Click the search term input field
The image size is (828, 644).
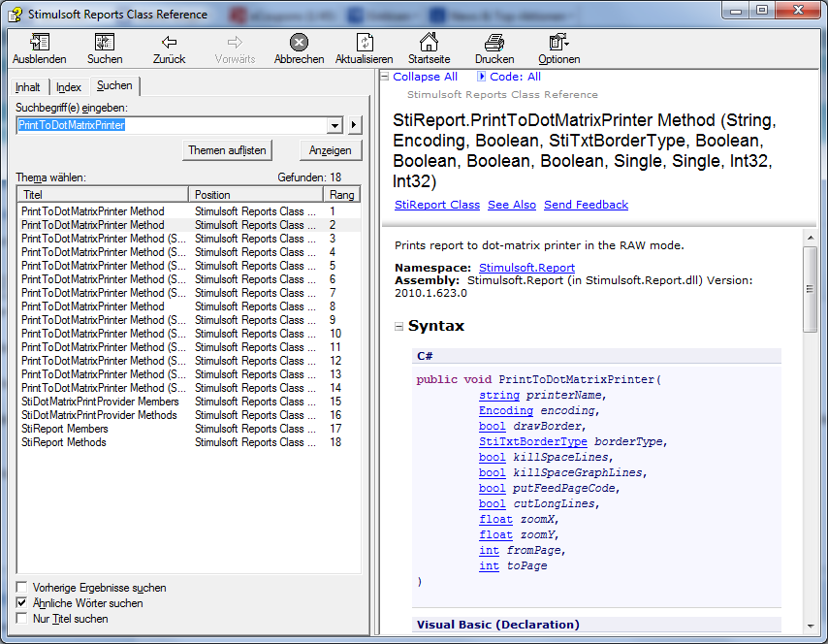[x=173, y=125]
